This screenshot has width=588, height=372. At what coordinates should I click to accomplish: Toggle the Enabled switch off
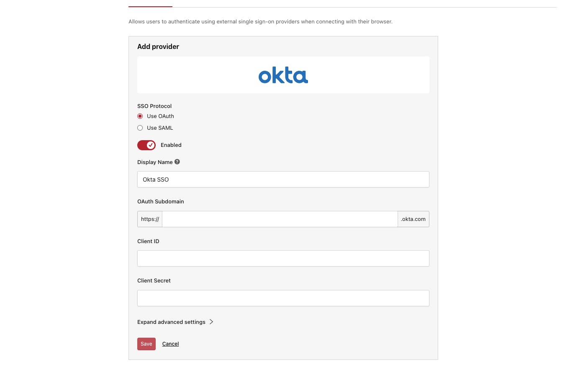pyautogui.click(x=146, y=145)
